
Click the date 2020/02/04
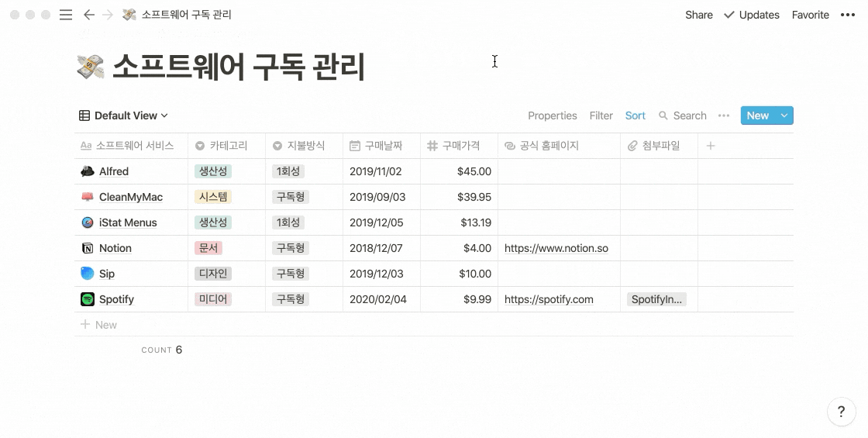[x=377, y=299]
